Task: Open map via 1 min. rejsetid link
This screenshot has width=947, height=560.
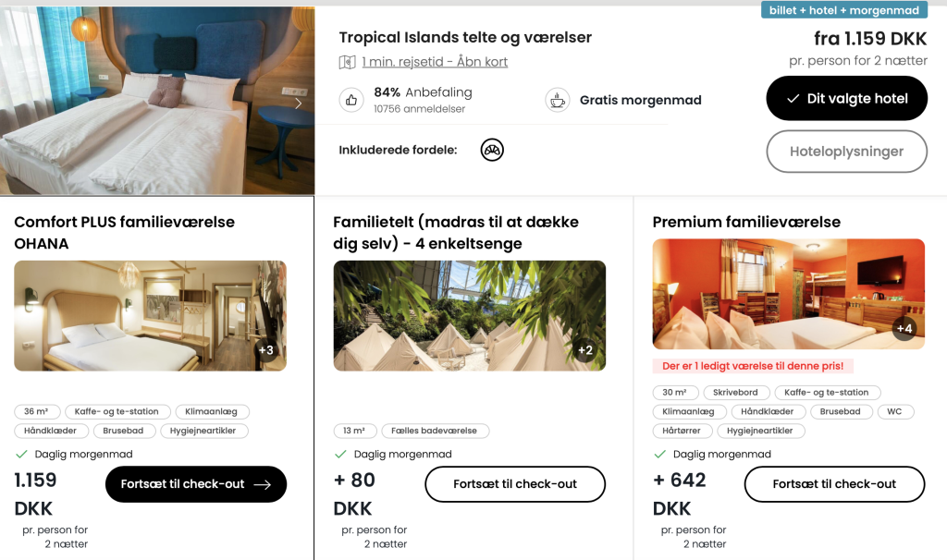Action: (435, 62)
